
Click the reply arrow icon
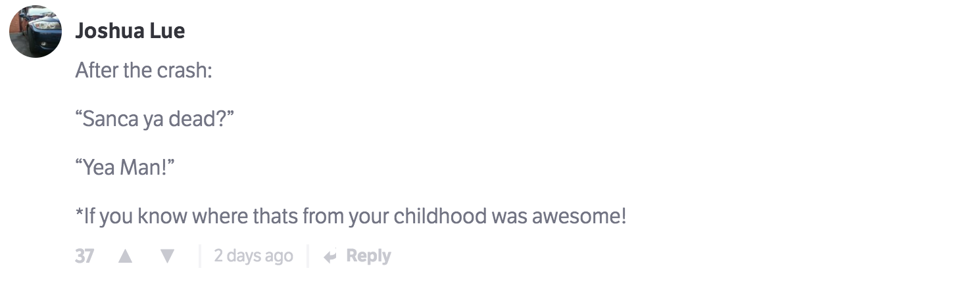(x=330, y=256)
